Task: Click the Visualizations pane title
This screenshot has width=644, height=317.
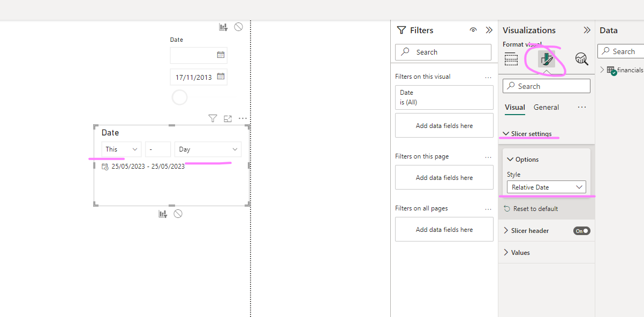Action: point(529,31)
